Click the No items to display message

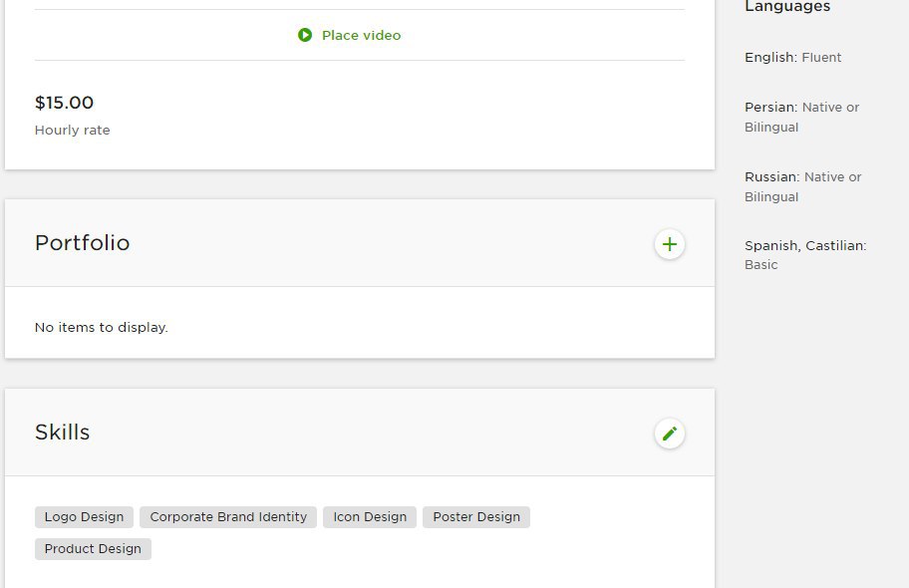pyautogui.click(x=101, y=327)
